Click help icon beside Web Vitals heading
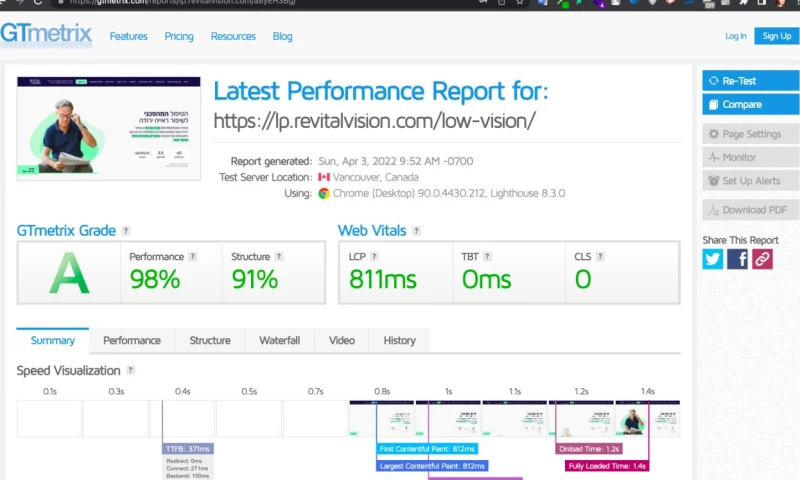This screenshot has width=800, height=480. point(416,231)
